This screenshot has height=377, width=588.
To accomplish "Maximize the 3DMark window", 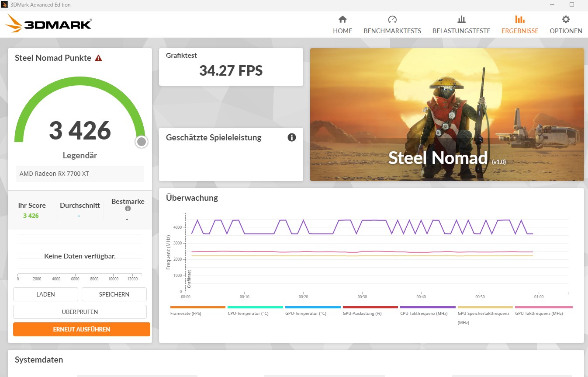I will [x=572, y=4].
